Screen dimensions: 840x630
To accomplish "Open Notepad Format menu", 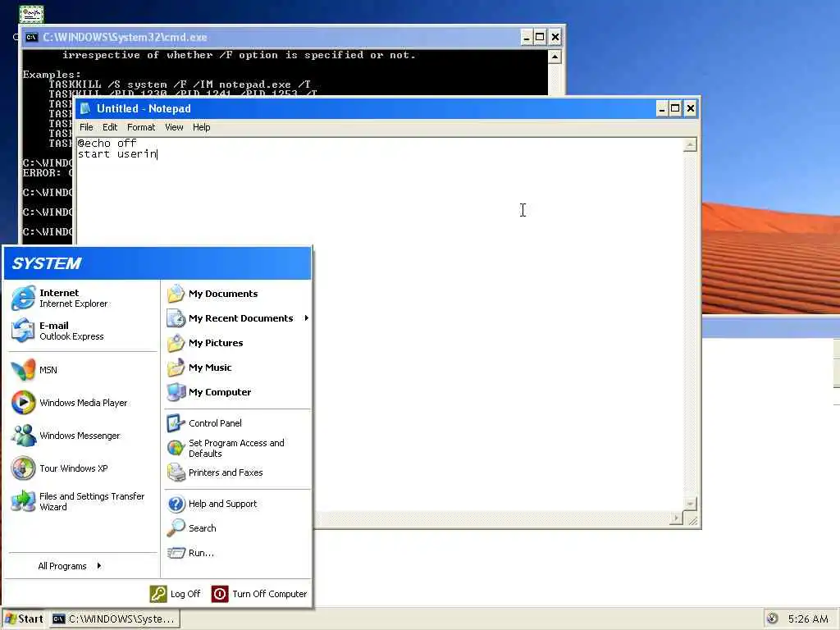I will point(141,127).
